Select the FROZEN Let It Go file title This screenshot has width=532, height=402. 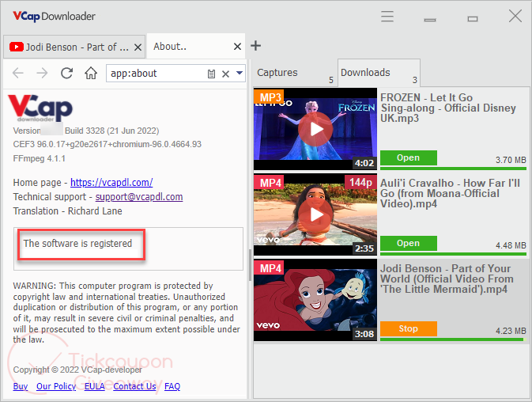point(448,108)
